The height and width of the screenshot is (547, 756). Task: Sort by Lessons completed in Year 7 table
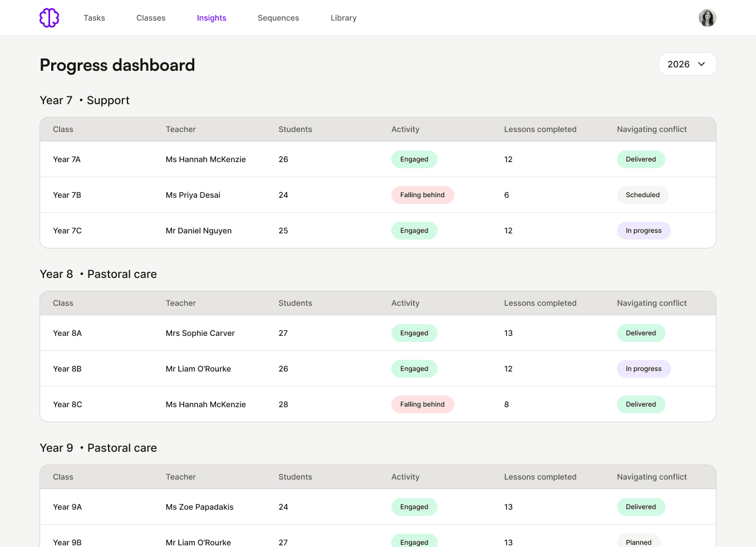tap(540, 129)
